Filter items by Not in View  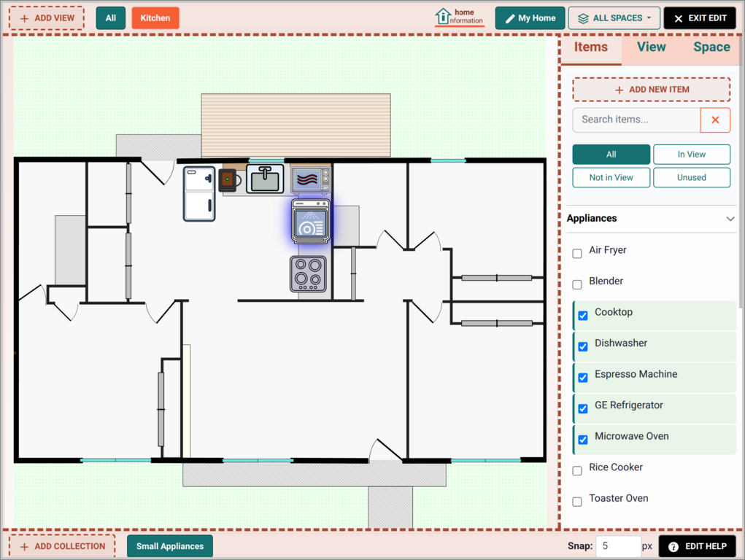click(x=611, y=178)
